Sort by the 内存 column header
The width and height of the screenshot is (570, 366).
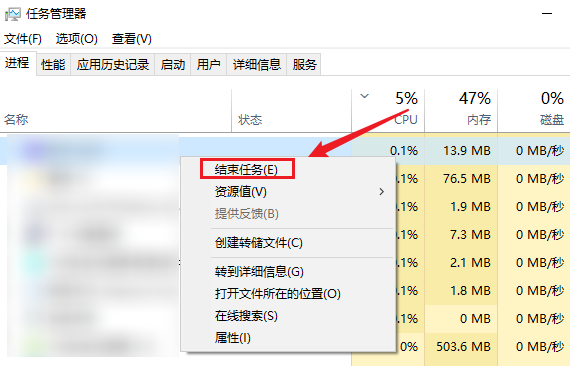click(x=461, y=111)
